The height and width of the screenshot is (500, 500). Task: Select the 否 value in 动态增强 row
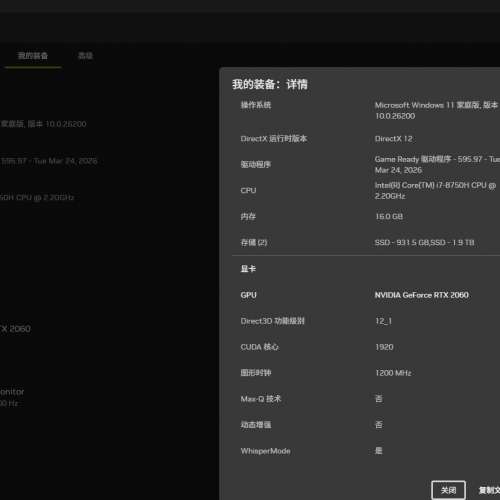tap(379, 425)
